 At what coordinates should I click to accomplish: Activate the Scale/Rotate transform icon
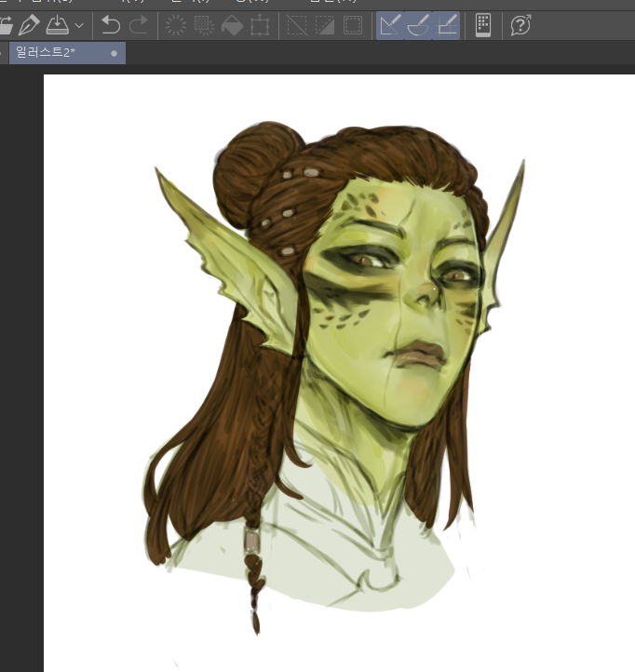tap(261, 25)
